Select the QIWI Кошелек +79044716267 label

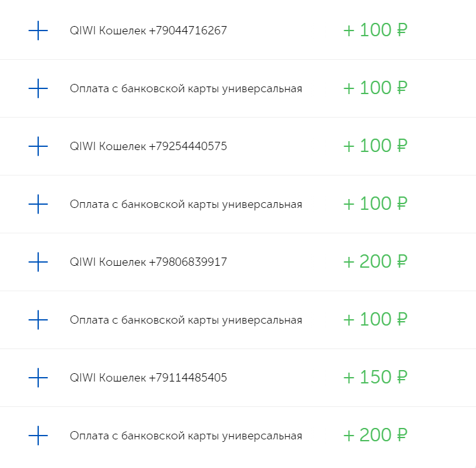[148, 31]
